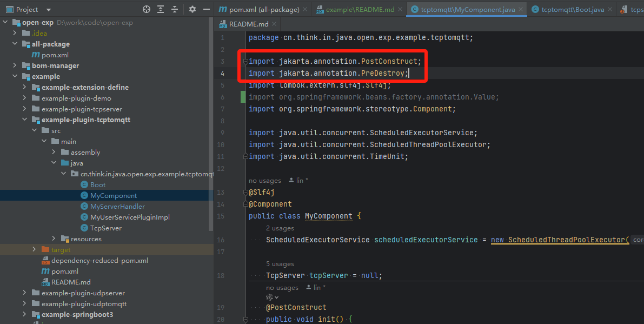Collapse the example module
The image size is (644, 324).
coord(15,76)
